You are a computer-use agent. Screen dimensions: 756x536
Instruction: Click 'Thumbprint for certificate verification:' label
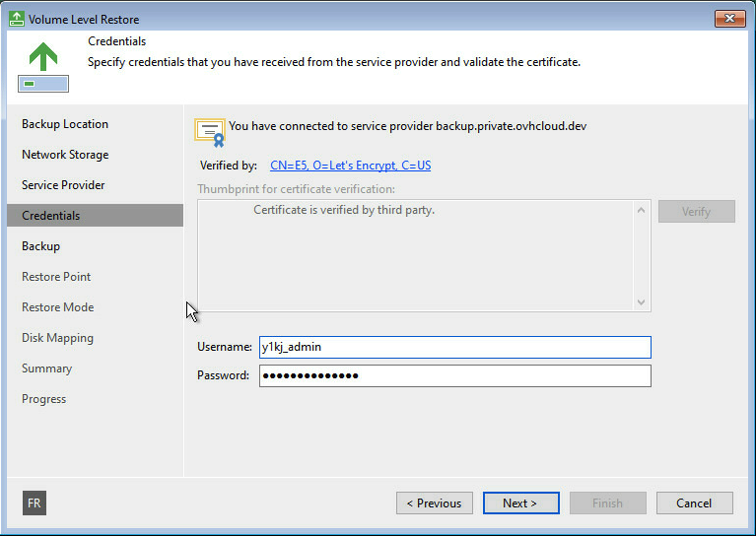tap(296, 189)
